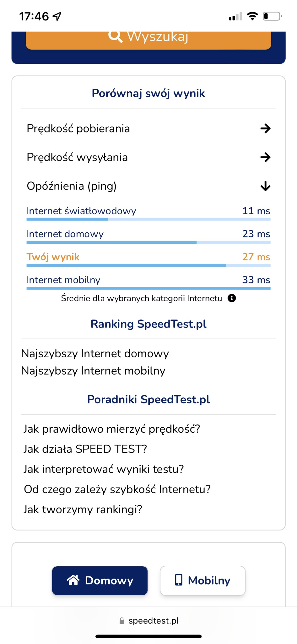Tap the Wi-Fi icon in the status bar
The image size is (297, 644).
(253, 16)
